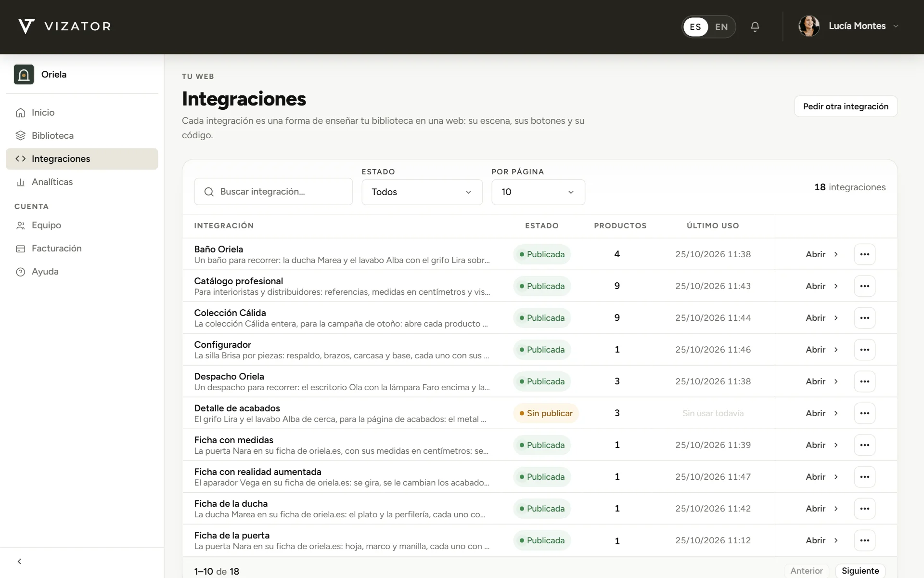Open the notifications bell

[x=755, y=27]
